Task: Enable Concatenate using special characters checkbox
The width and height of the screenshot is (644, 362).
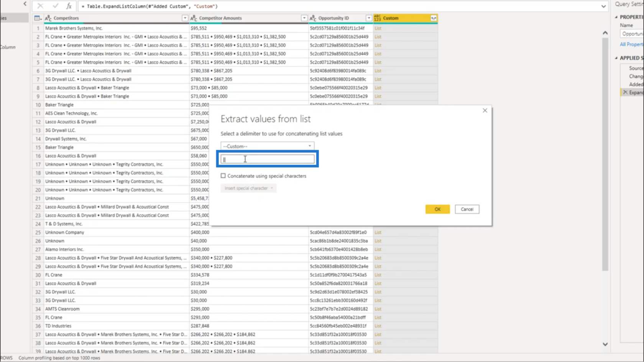Action: (x=223, y=176)
